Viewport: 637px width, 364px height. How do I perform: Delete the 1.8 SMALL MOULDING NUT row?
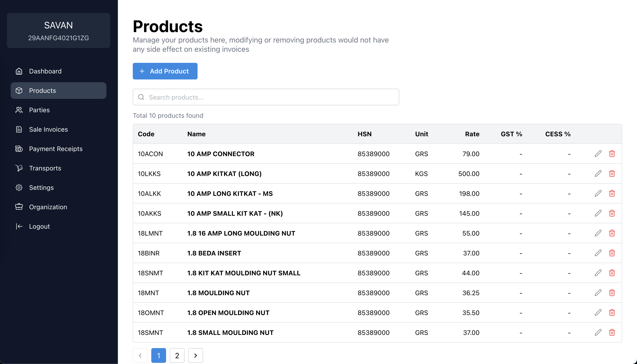coord(612,333)
